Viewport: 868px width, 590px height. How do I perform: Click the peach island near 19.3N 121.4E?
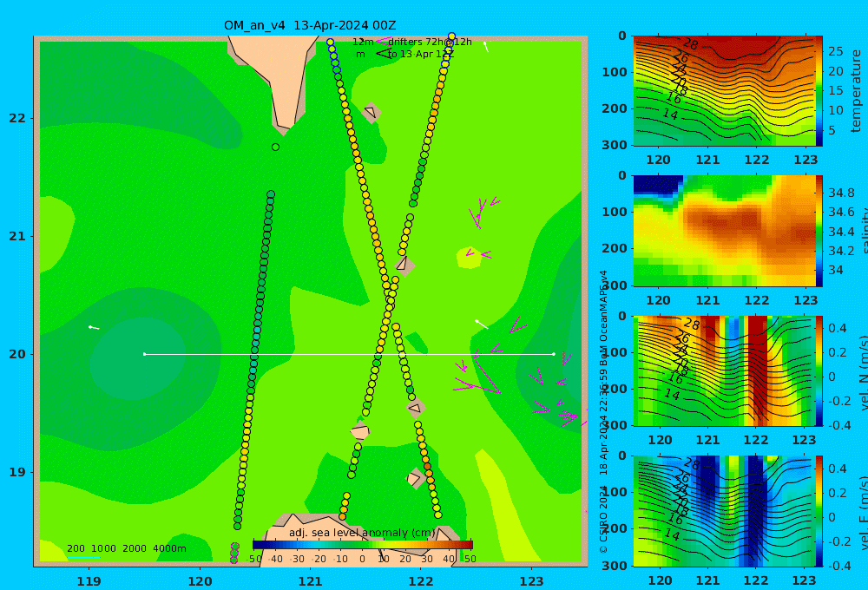click(x=360, y=430)
